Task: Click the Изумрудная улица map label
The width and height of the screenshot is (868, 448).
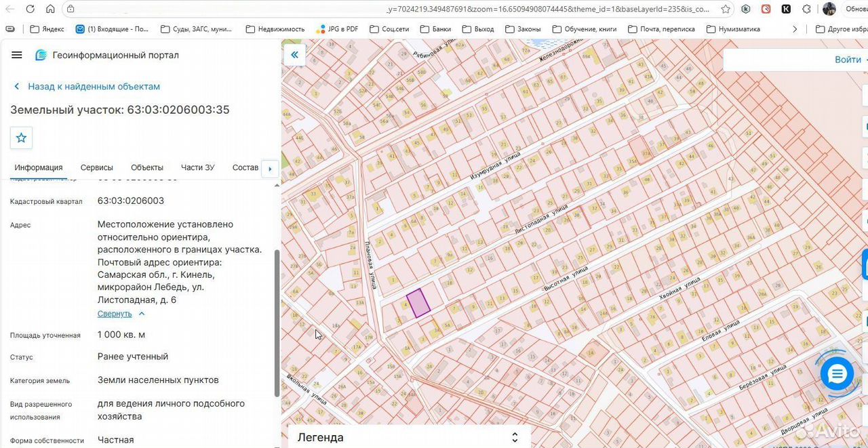Action: click(495, 165)
